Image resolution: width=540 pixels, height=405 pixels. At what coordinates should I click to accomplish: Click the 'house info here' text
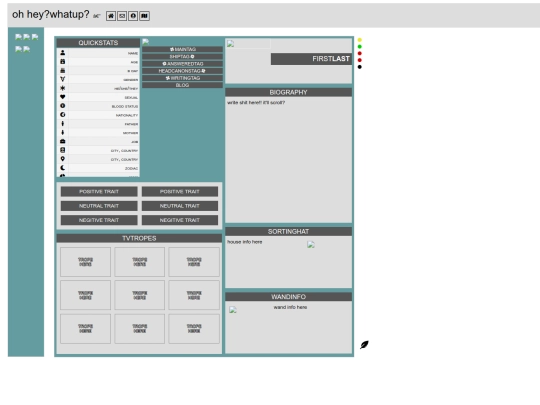click(x=245, y=242)
